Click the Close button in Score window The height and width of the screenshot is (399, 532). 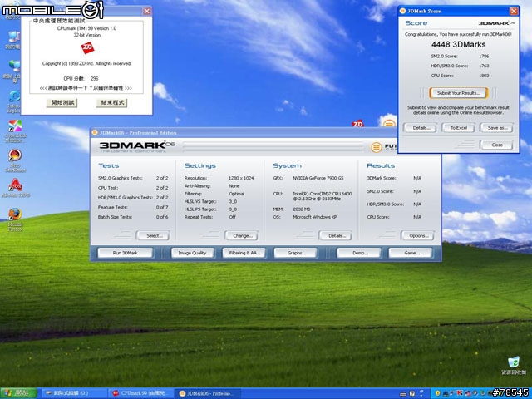click(x=496, y=145)
